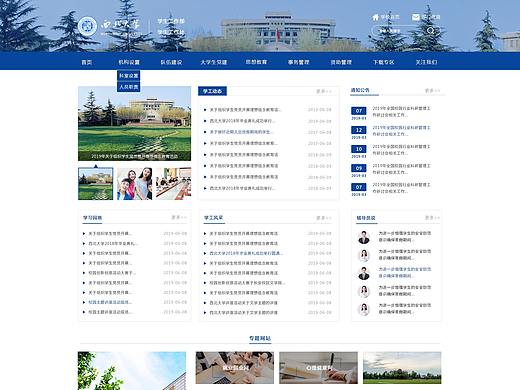Click the main campus lawn carousel image
This screenshot has width=520, height=390.
(135, 124)
